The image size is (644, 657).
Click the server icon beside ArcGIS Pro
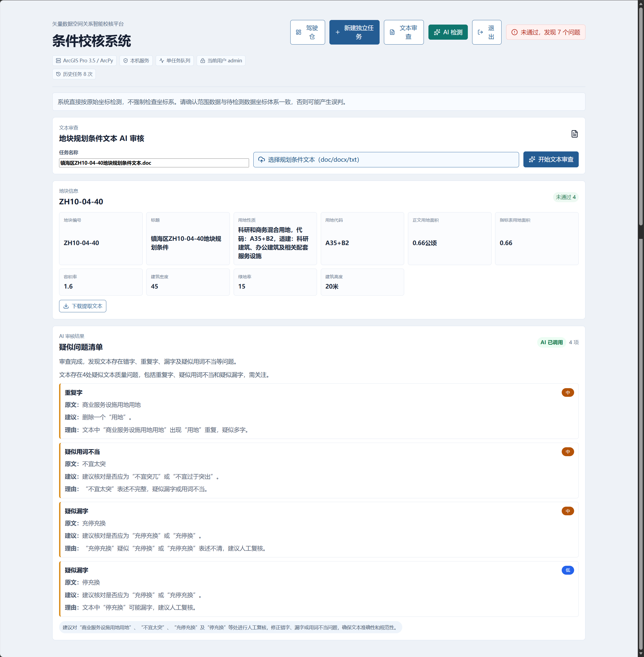(x=58, y=60)
